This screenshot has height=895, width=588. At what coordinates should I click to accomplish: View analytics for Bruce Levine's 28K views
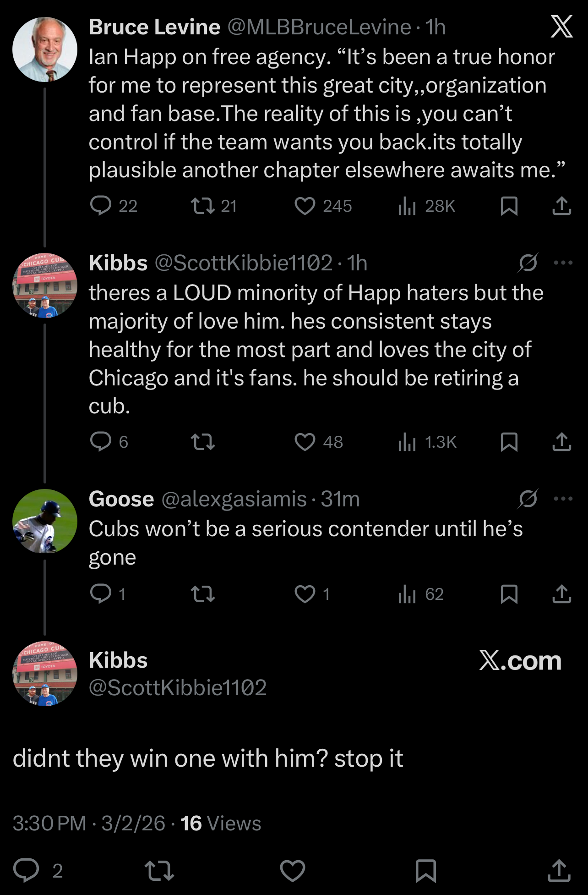tap(407, 206)
